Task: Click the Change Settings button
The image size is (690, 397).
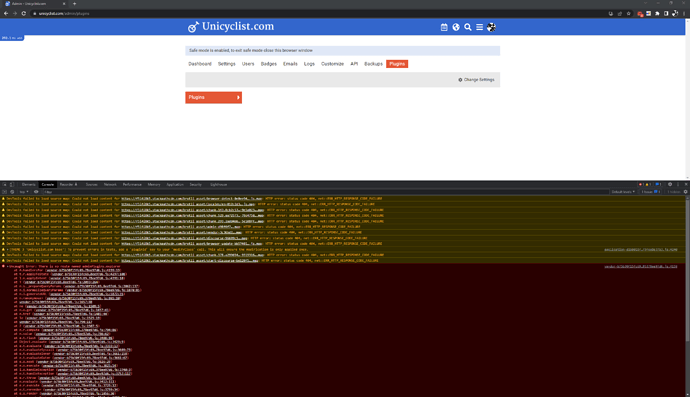Action: pyautogui.click(x=476, y=80)
